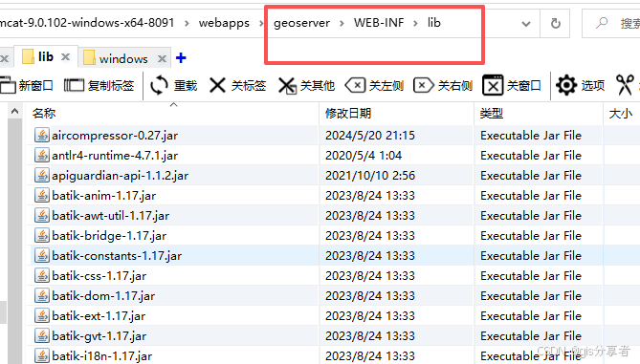
Task: Select antlr4-runtime-4.7.1.jar file
Action: point(115,156)
